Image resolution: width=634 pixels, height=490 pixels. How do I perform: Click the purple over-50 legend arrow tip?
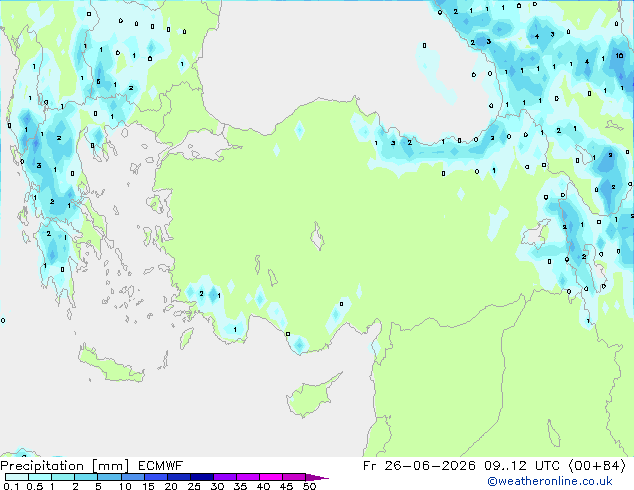(x=317, y=477)
